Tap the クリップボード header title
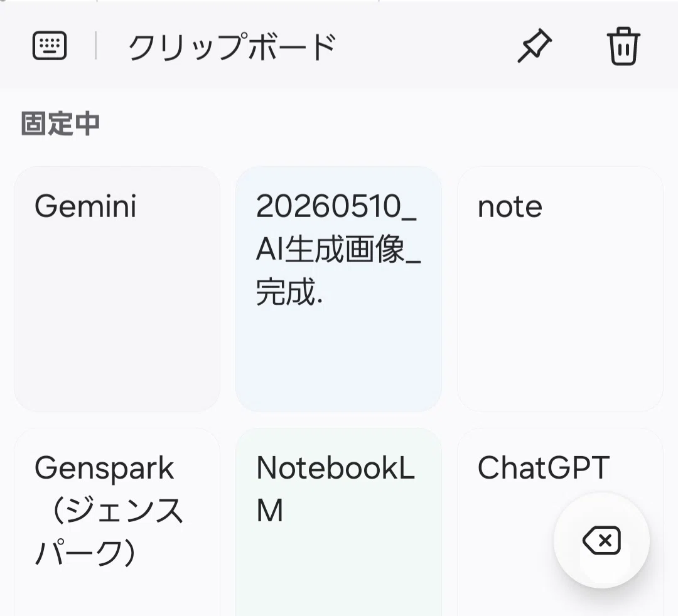The image size is (678, 616). click(x=232, y=46)
